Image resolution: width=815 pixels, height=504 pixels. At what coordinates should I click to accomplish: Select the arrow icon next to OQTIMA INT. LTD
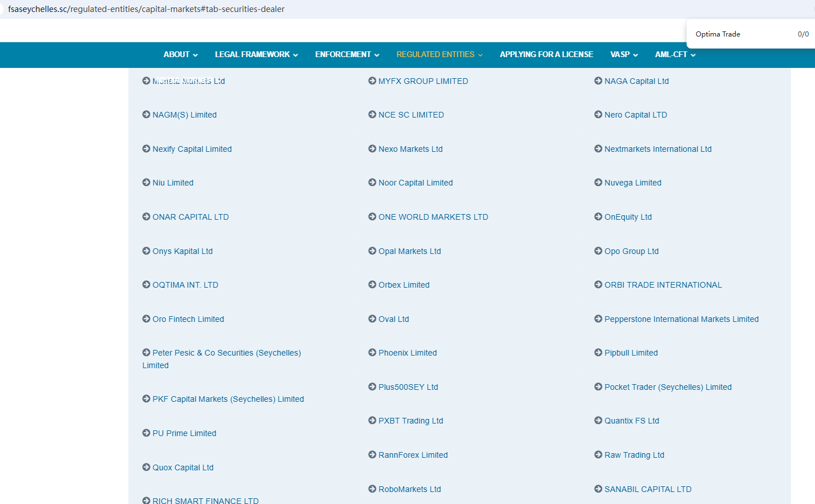[146, 285]
